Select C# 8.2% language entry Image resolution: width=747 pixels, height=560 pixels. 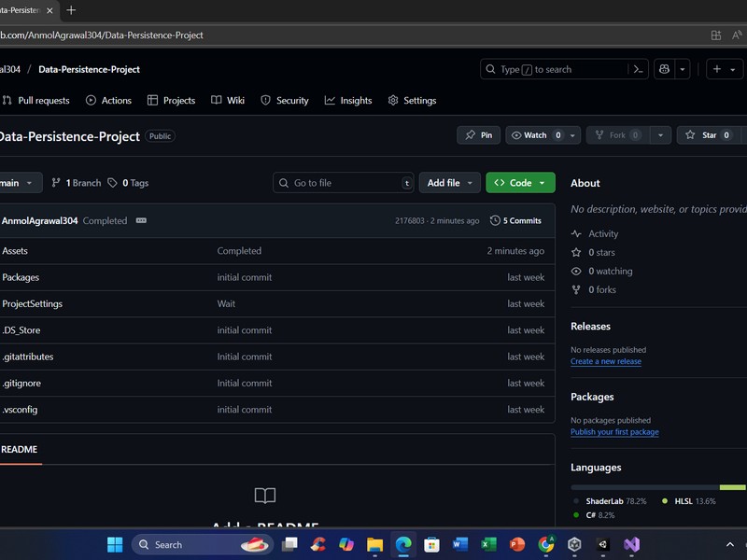pyautogui.click(x=594, y=515)
